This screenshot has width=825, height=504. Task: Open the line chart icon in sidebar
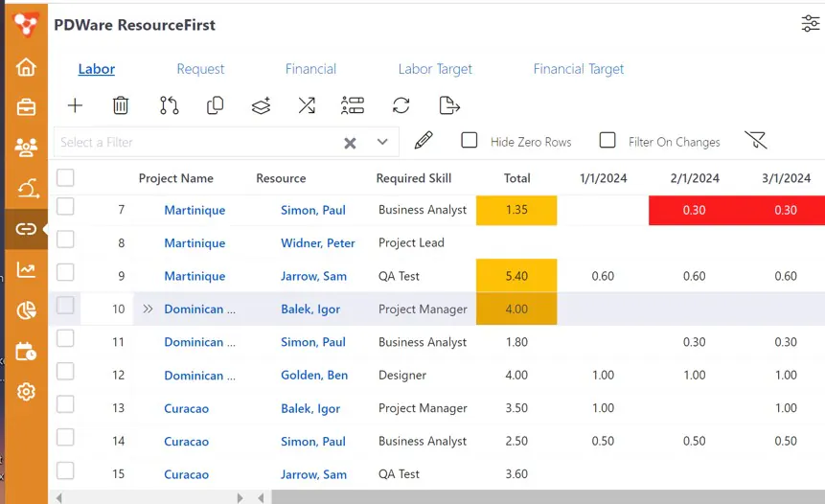click(26, 270)
